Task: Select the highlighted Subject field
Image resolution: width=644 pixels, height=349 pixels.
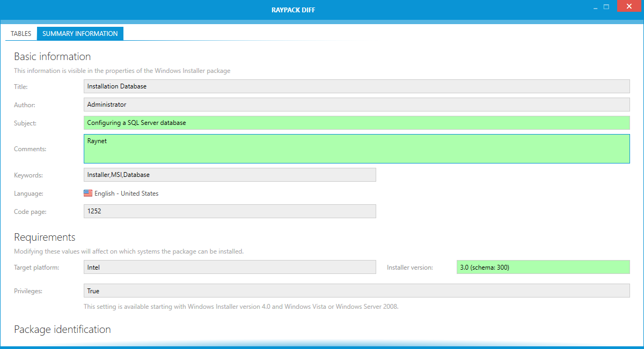Action: point(356,123)
